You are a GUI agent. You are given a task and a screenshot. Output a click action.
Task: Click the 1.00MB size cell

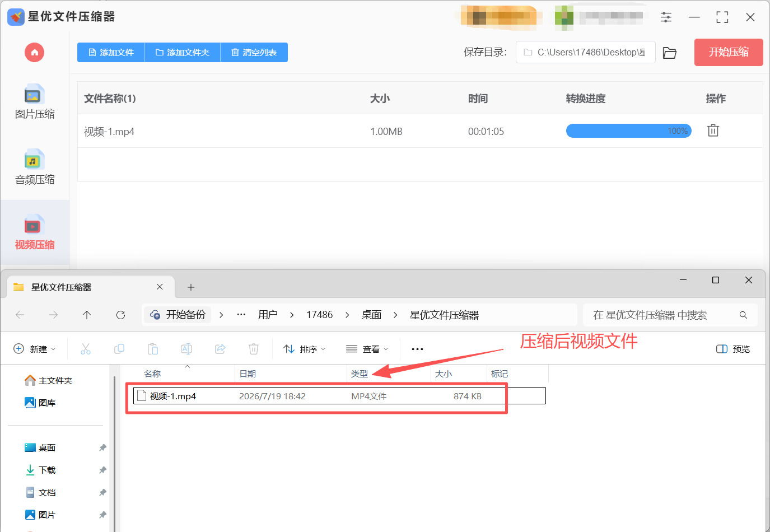click(386, 132)
